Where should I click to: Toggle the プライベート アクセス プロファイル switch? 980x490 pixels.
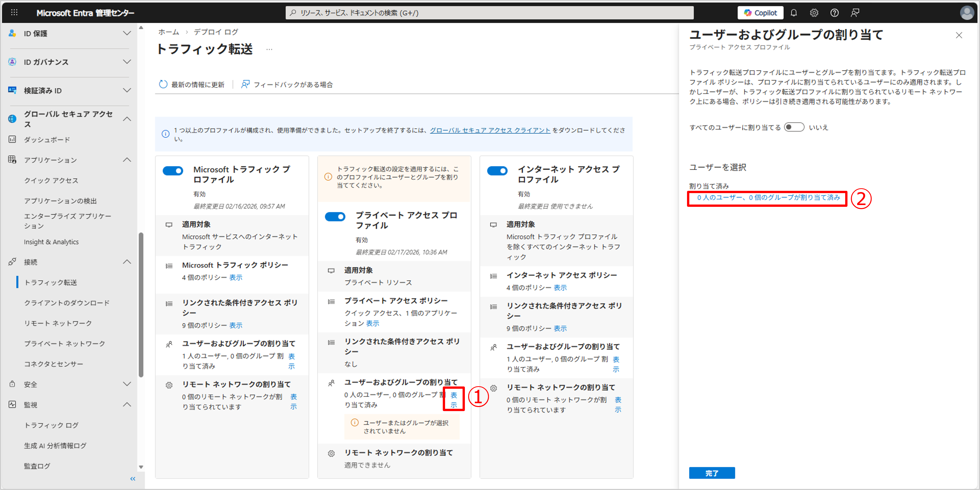(x=335, y=217)
